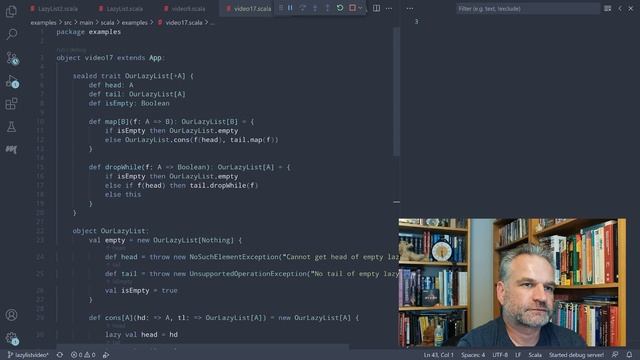
Task: Click the 'sealed trait OurLazyList' line
Action: pyautogui.click(x=133, y=76)
